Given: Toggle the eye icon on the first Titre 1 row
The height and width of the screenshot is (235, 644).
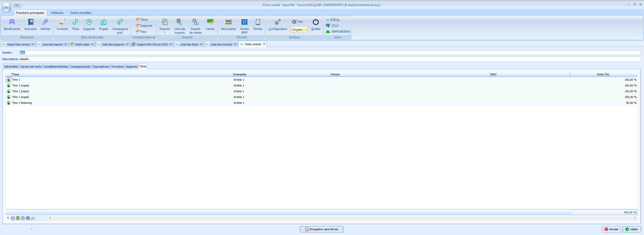Looking at the screenshot, I should (x=9, y=80).
